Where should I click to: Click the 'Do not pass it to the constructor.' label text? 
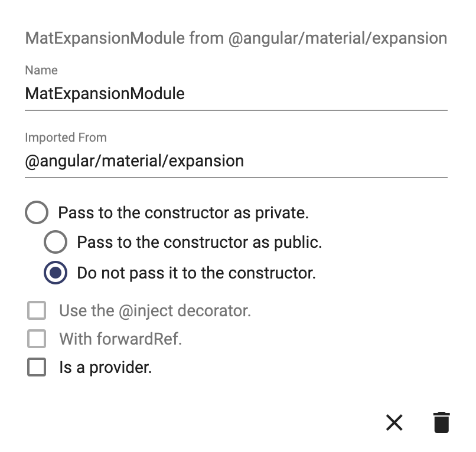(x=197, y=273)
